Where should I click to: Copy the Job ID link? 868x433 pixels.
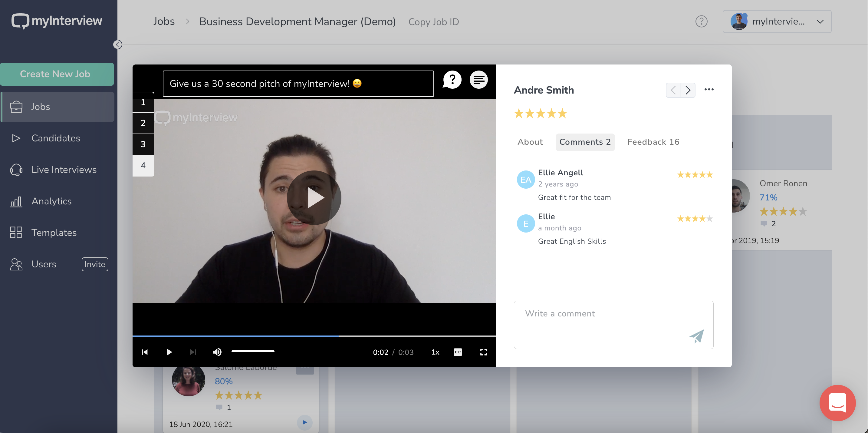tap(434, 22)
